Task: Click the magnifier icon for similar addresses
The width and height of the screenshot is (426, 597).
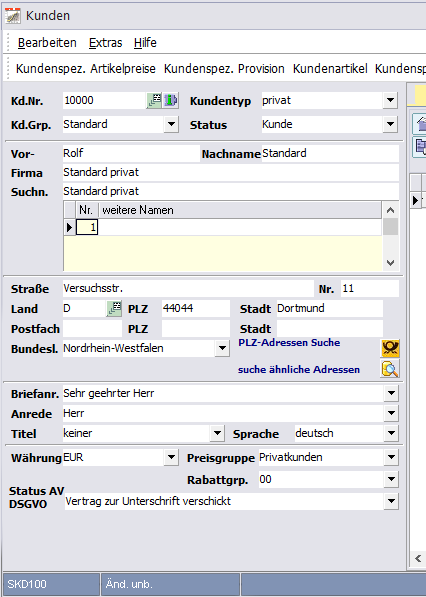Action: 390,369
